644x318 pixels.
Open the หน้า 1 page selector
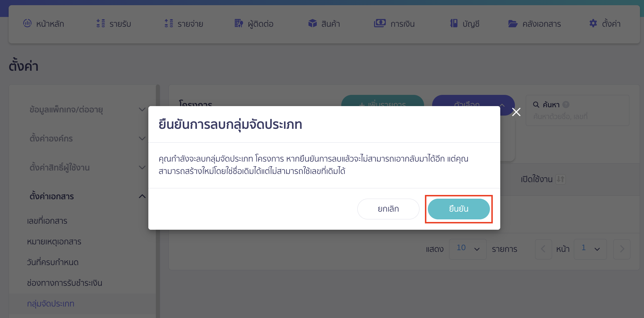coord(590,249)
